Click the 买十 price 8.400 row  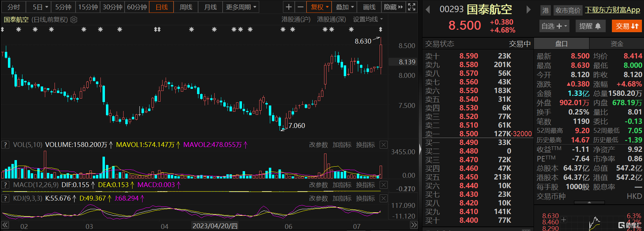point(478,220)
